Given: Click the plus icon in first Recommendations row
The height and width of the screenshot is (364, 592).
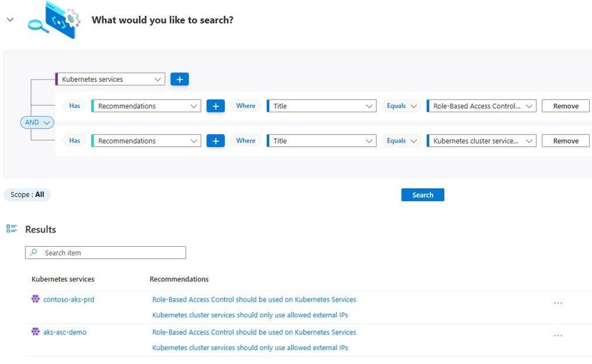Looking at the screenshot, I should [216, 106].
